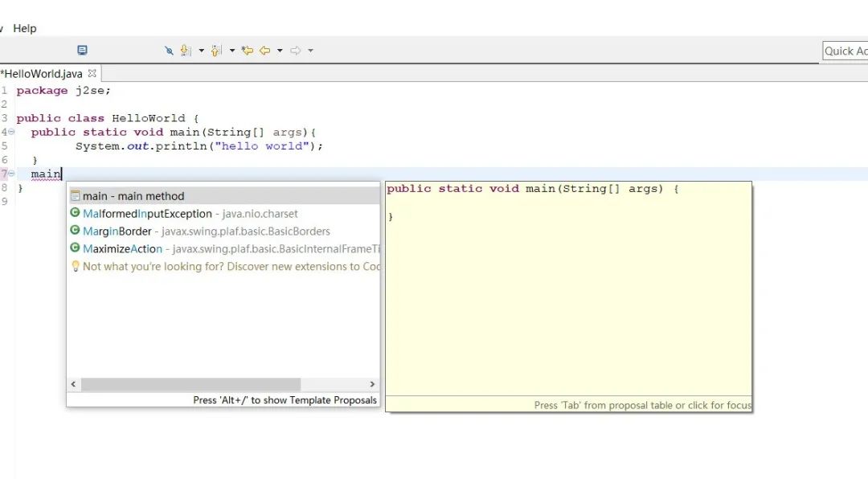Click the right scroll arrow of the proposal popup
Image resolution: width=868 pixels, height=479 pixels.
coord(372,384)
